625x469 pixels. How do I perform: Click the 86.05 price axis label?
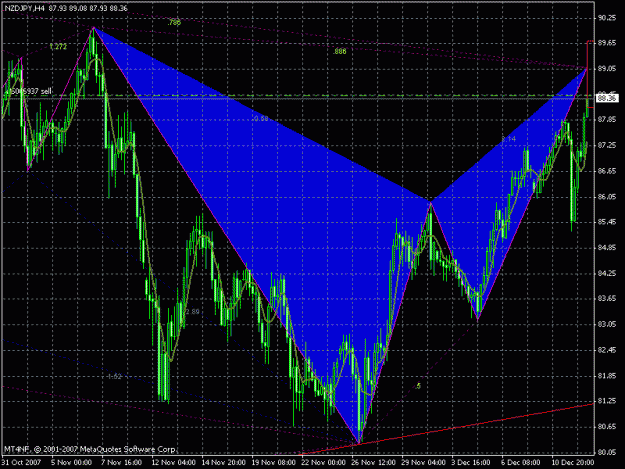coord(607,197)
